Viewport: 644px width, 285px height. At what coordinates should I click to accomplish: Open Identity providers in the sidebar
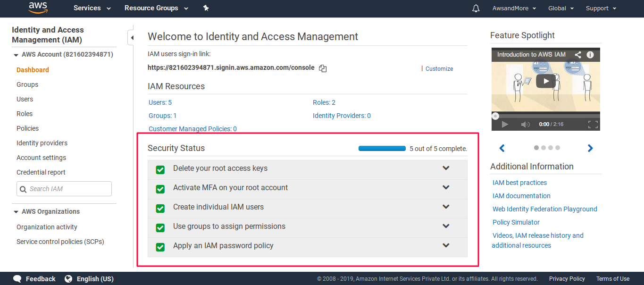(42, 143)
